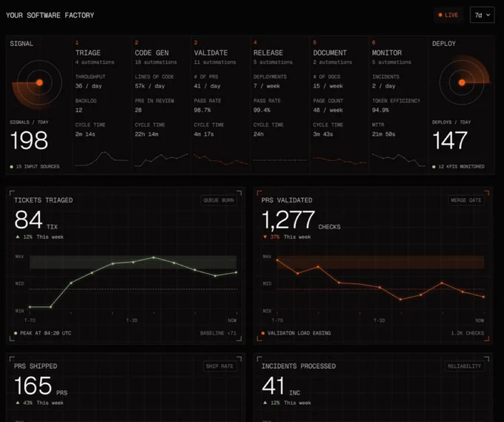Viewport: 504px width, 422px height.
Task: Click the Release flat sparkline
Action: click(x=279, y=160)
